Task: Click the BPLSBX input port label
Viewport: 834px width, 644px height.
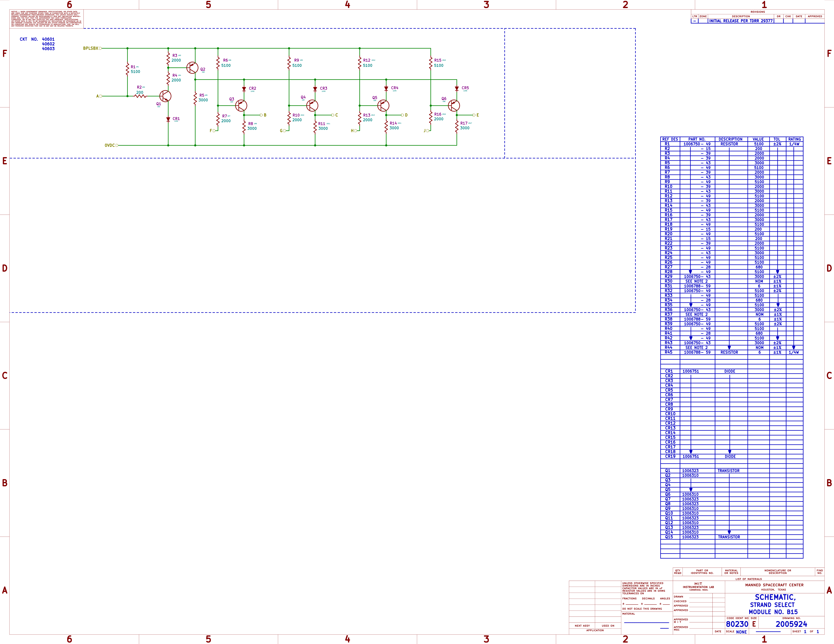Action: coord(92,48)
